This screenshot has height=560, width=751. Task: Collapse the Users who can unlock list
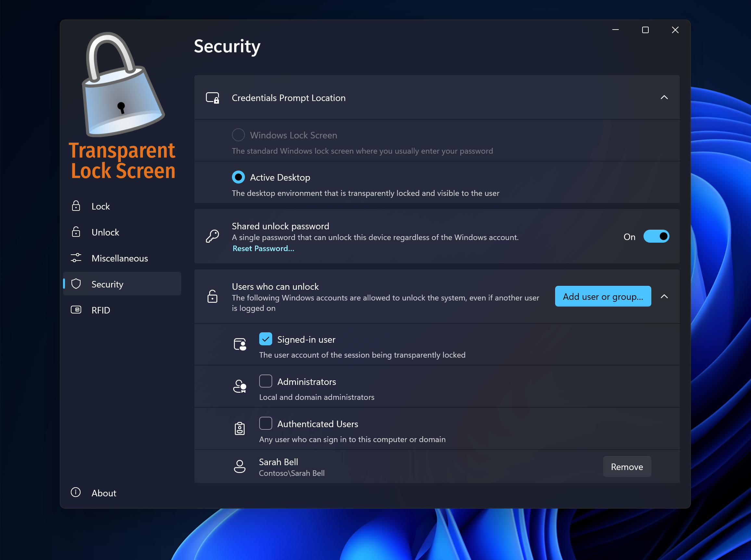(664, 297)
